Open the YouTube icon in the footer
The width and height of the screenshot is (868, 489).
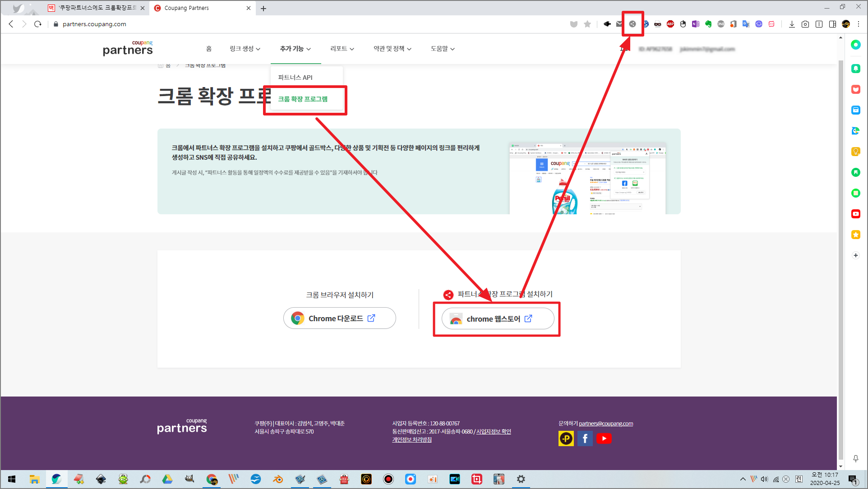(x=604, y=438)
